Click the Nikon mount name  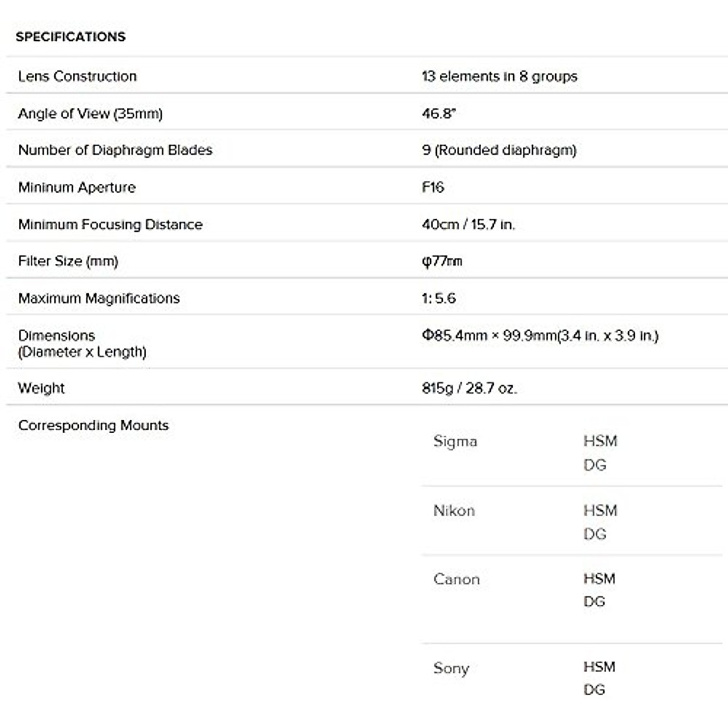(454, 511)
